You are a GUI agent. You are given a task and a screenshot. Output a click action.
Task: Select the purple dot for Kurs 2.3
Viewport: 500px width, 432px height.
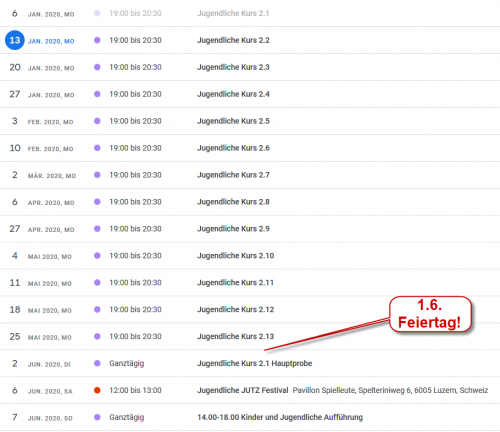[97, 67]
